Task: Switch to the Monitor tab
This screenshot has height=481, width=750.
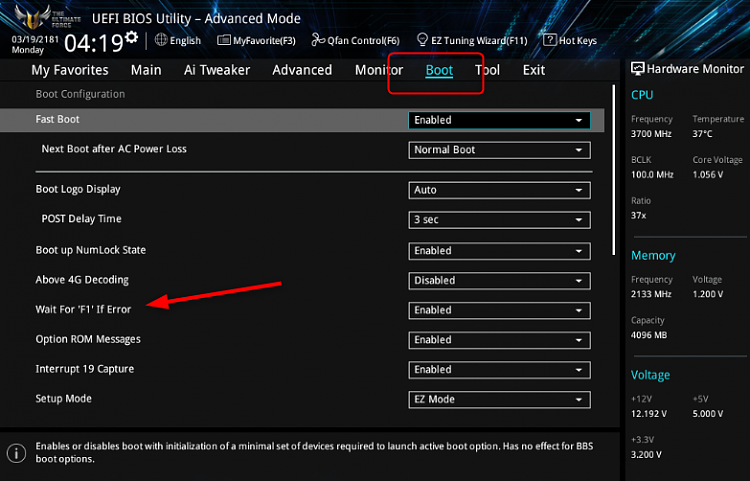Action: point(379,70)
